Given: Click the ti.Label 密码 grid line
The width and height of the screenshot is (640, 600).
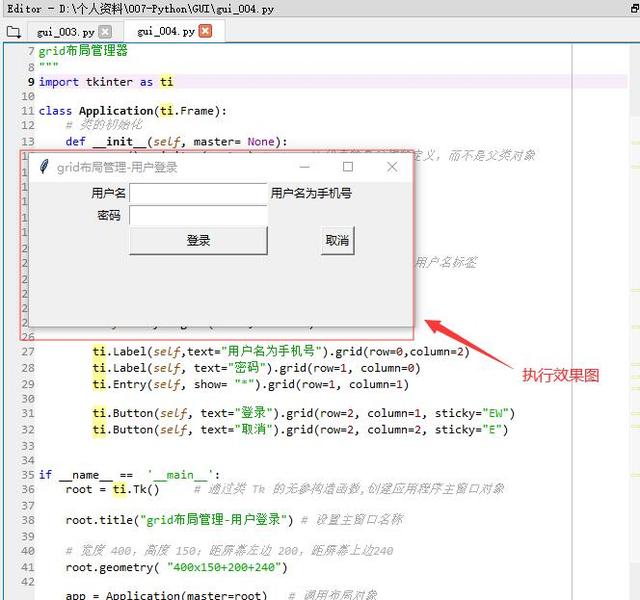Looking at the screenshot, I should [x=256, y=368].
